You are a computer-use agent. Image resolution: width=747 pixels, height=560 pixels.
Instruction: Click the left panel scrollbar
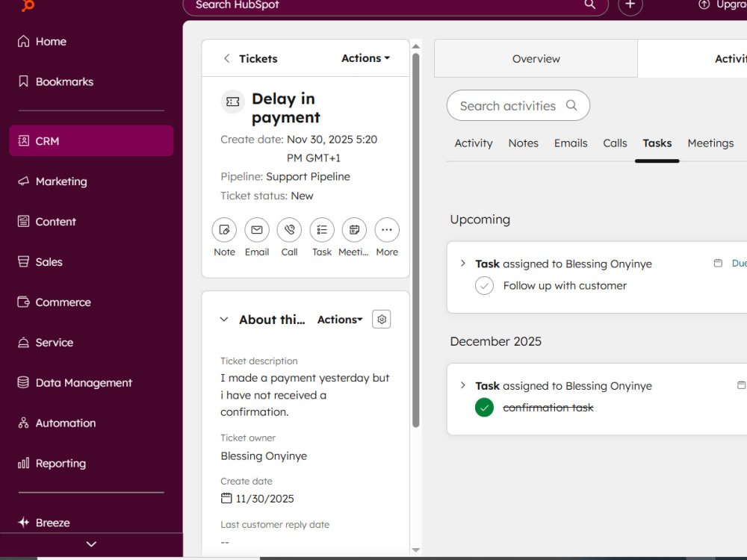(x=416, y=240)
